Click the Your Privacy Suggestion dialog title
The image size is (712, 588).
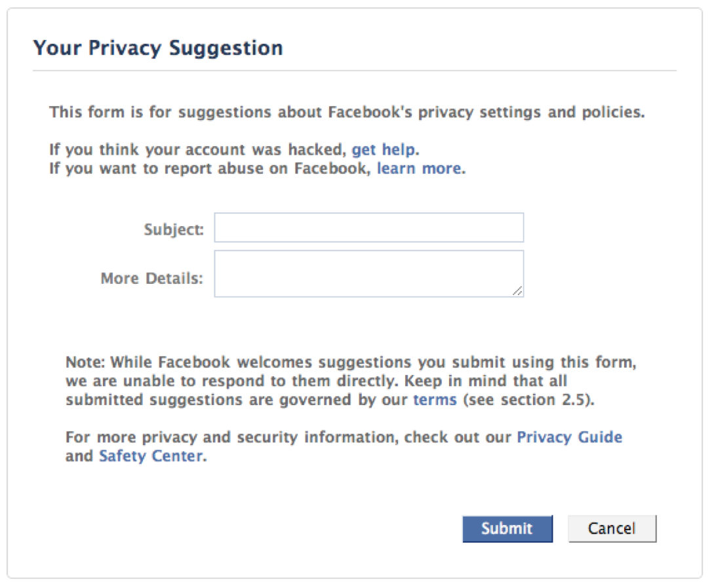tap(158, 48)
